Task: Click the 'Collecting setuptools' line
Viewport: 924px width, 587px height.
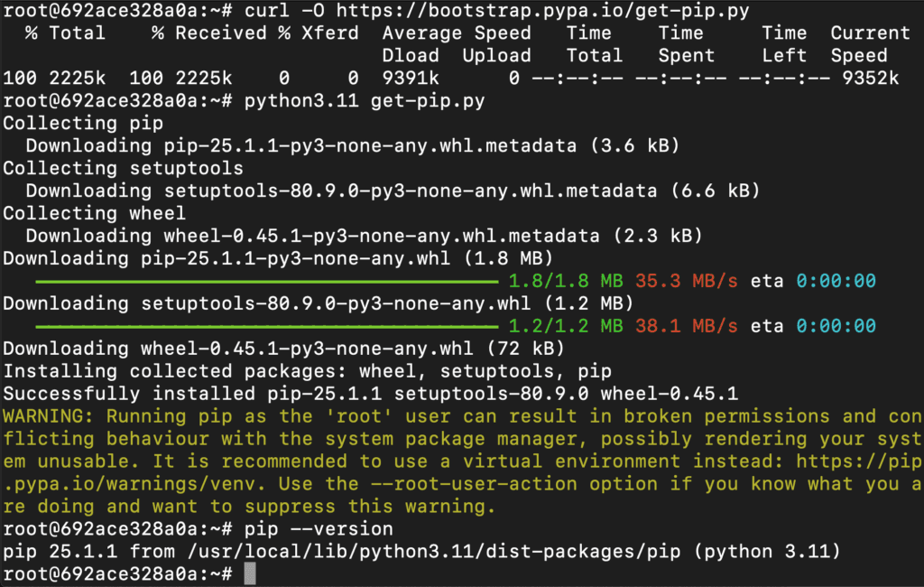Action: pos(123,169)
